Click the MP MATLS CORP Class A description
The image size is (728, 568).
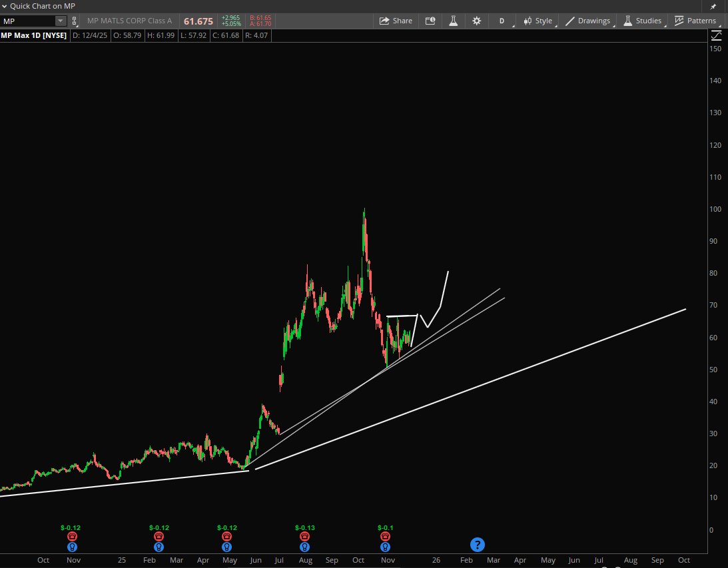(129, 21)
